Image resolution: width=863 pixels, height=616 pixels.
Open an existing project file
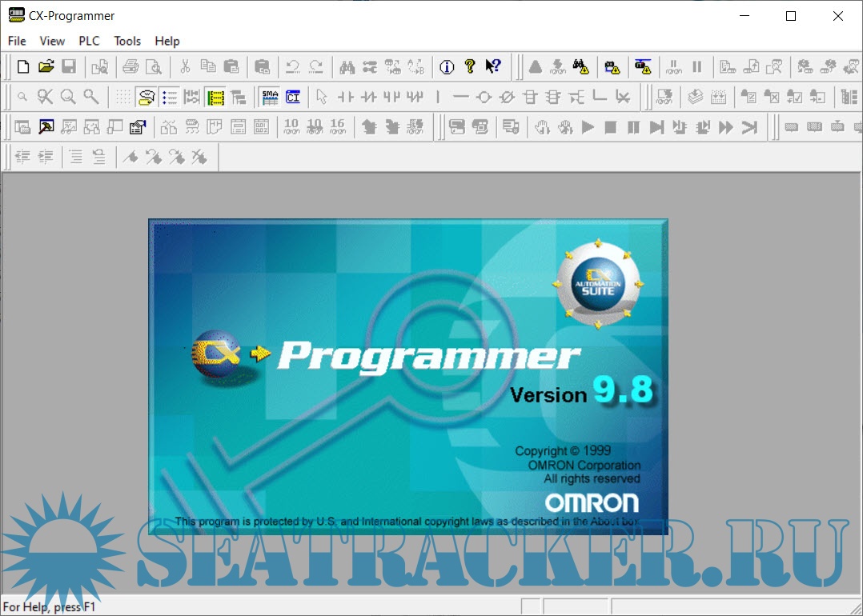point(46,66)
